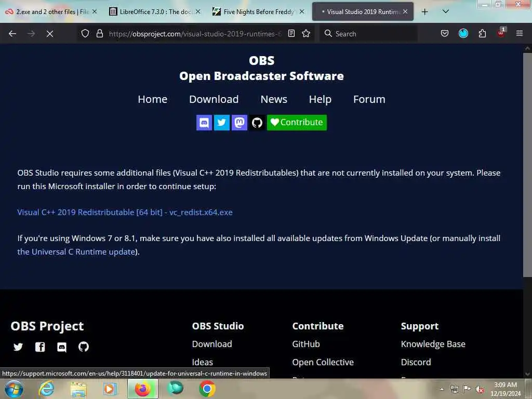Screen dimensions: 532x399
Task: Open the Firefox hamburger application menu
Action: tap(519, 33)
